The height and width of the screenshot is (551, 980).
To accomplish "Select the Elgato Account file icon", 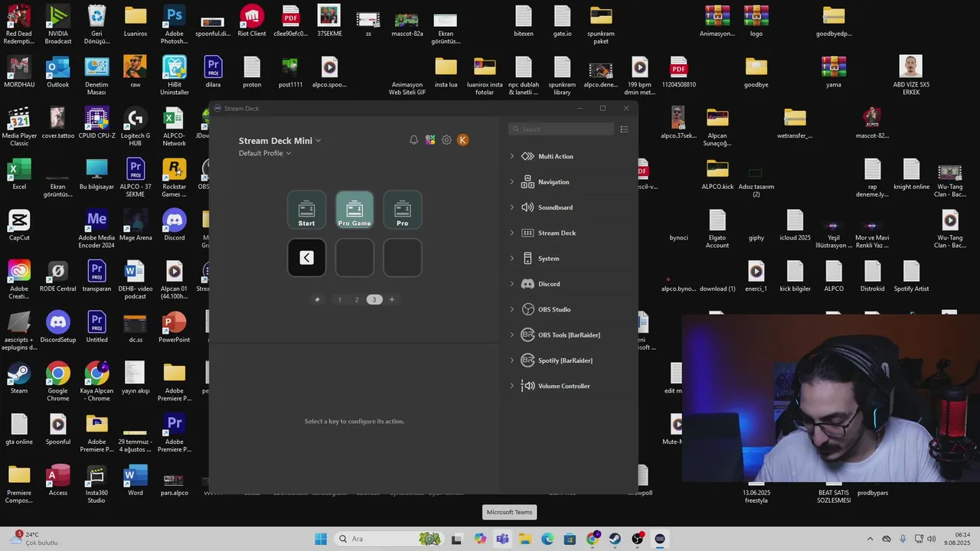I will pyautogui.click(x=717, y=228).
